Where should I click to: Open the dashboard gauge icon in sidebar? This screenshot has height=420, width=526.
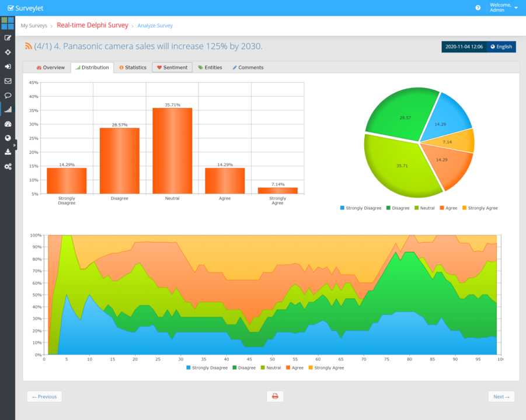[8, 124]
